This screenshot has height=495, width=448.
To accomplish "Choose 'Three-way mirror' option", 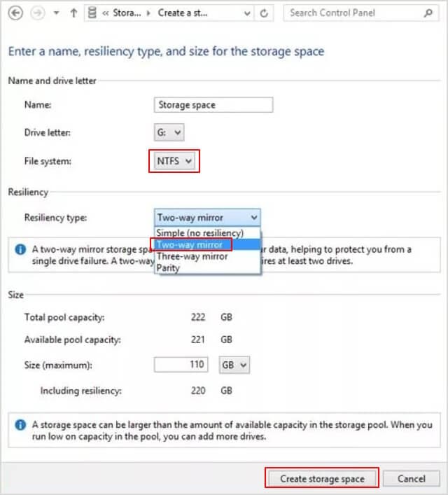I will click(207, 256).
